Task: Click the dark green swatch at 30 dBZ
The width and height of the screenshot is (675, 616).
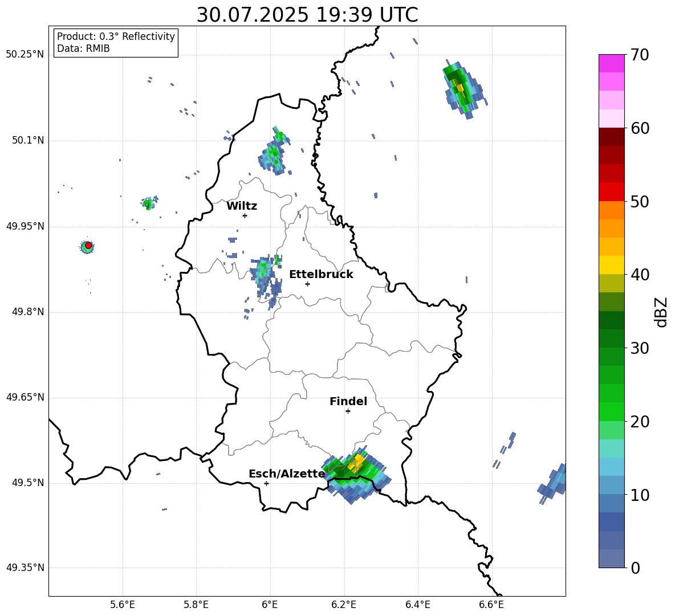Action: [x=611, y=338]
